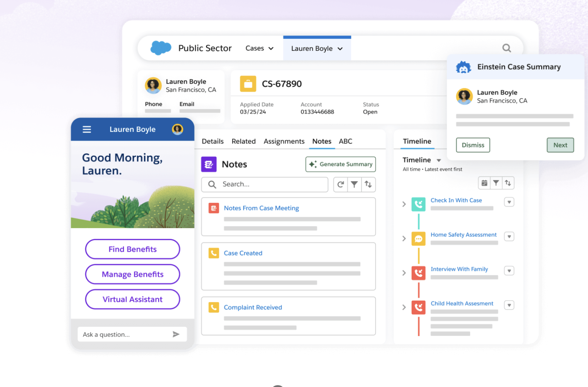Expand the Child Health Assesment entry
This screenshot has width=588, height=387.
point(404,307)
